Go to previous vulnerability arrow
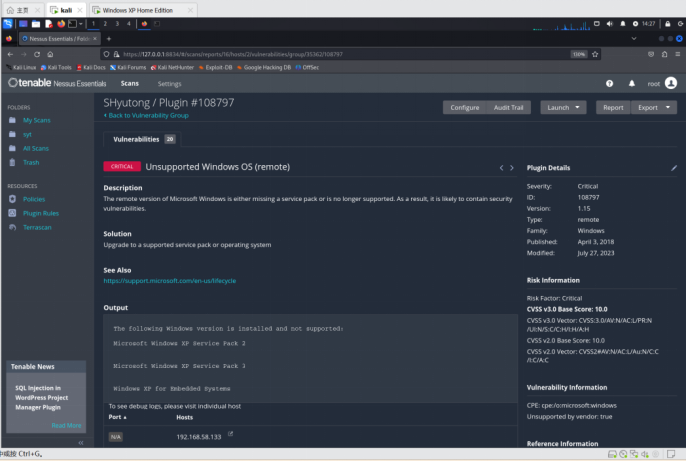 tap(501, 168)
